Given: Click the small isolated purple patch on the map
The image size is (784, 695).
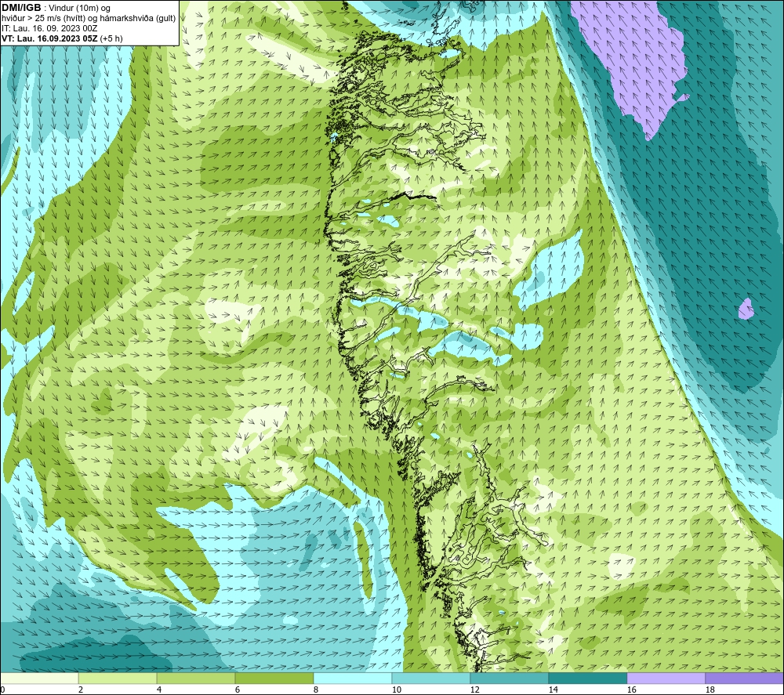Looking at the screenshot, I should point(746,309).
